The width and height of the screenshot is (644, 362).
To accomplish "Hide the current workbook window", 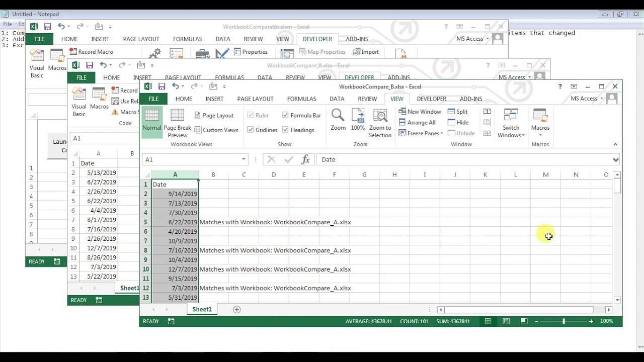I will coord(458,123).
